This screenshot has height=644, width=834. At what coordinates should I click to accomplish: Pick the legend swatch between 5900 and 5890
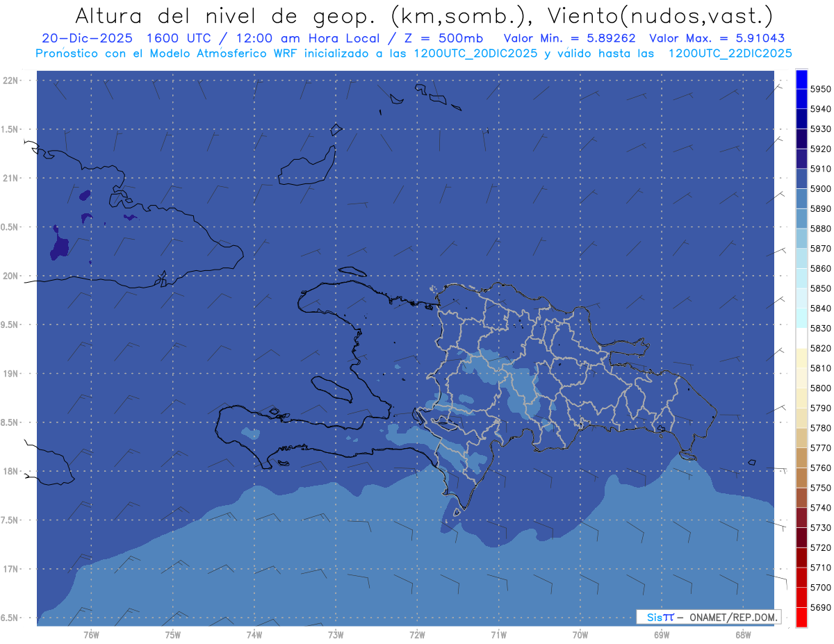[801, 199]
